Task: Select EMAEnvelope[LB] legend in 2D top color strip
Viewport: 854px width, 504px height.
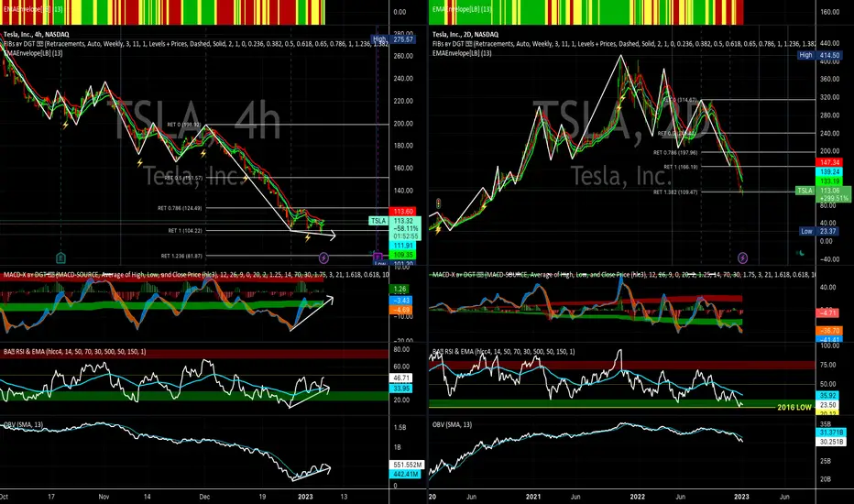Action: pyautogui.click(x=462, y=9)
